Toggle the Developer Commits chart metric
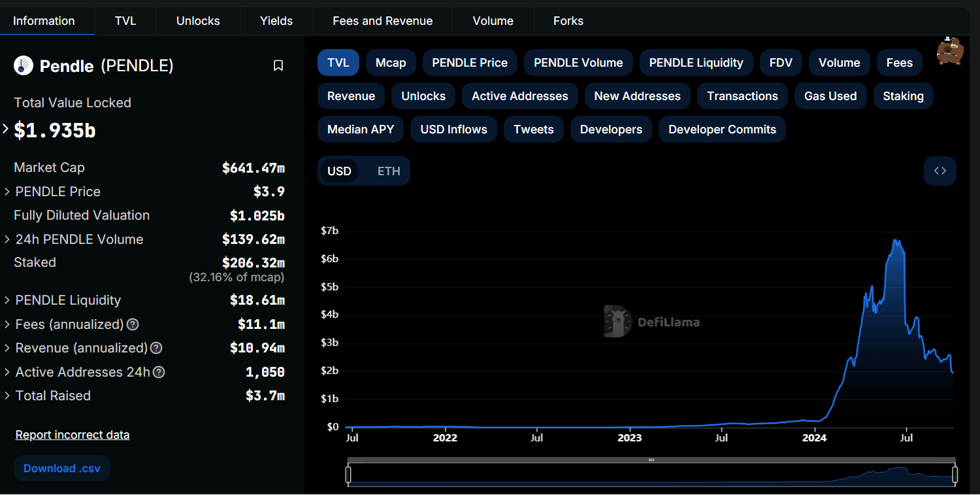 (722, 129)
